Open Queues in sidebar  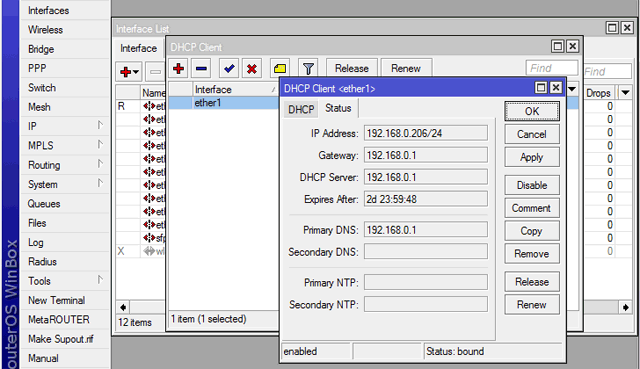click(44, 204)
